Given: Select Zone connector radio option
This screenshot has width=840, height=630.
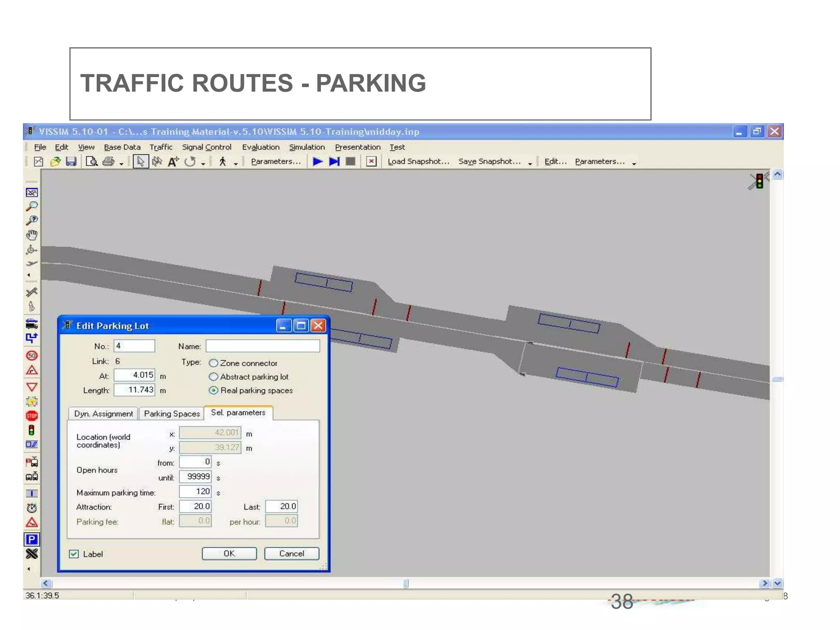Looking at the screenshot, I should pos(213,363).
